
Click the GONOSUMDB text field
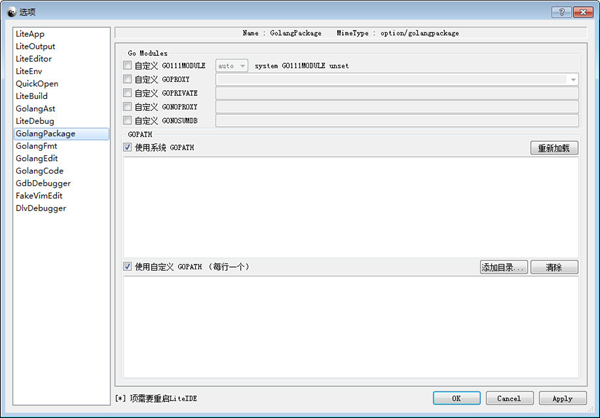coord(397,121)
